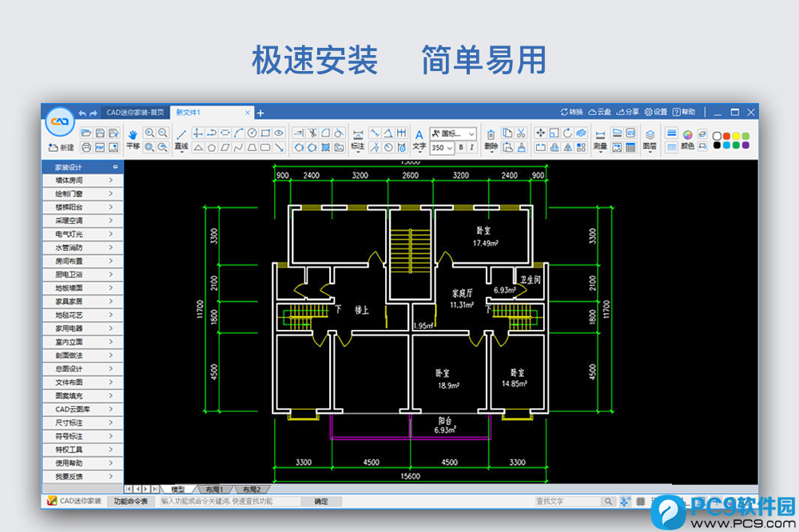Click the 功能命令表 button

point(130,502)
